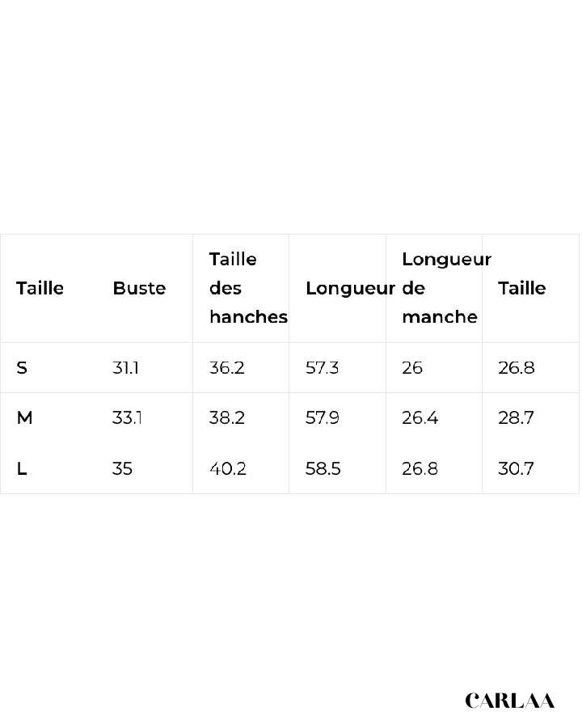Select the 38.2 hip value
Viewport: 582px width, 728px height.
[x=226, y=418]
